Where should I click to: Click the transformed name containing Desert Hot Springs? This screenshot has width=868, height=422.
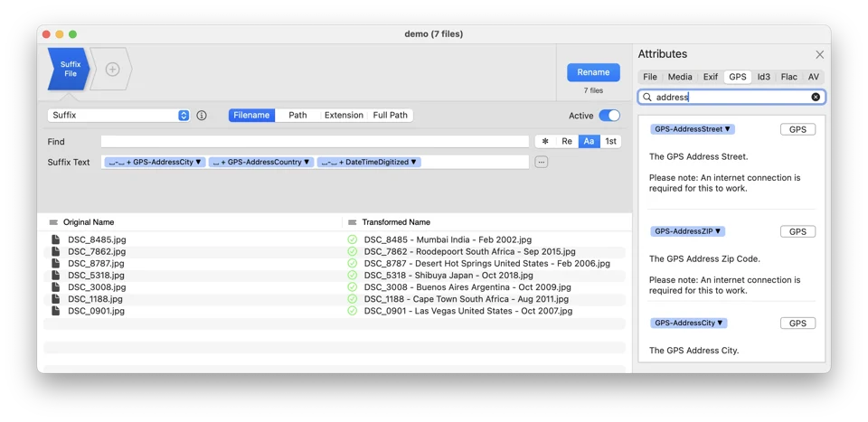[487, 263]
